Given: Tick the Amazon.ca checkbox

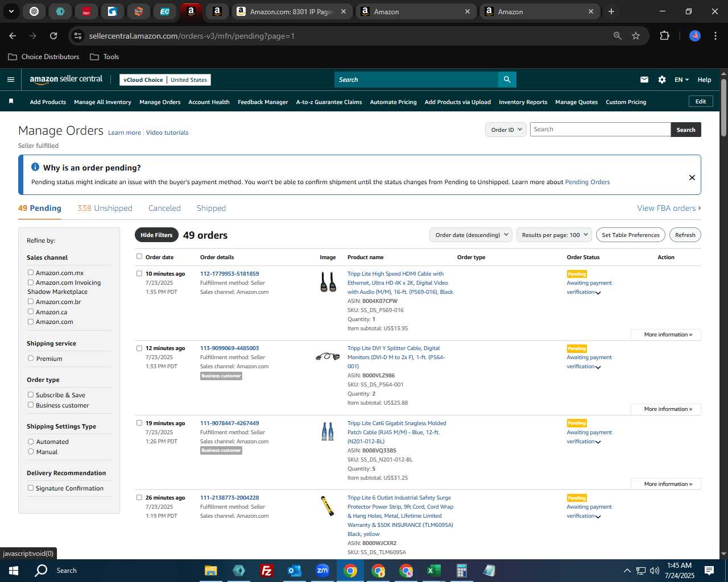Looking at the screenshot, I should (x=31, y=311).
